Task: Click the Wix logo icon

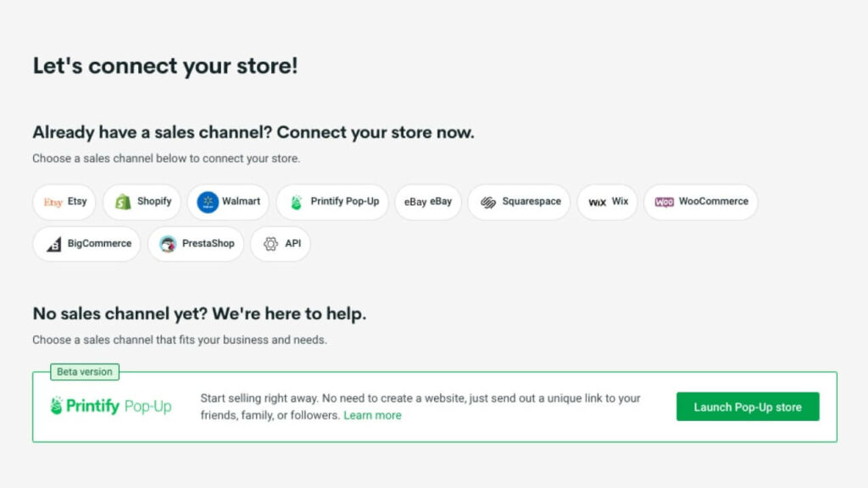Action: click(598, 202)
